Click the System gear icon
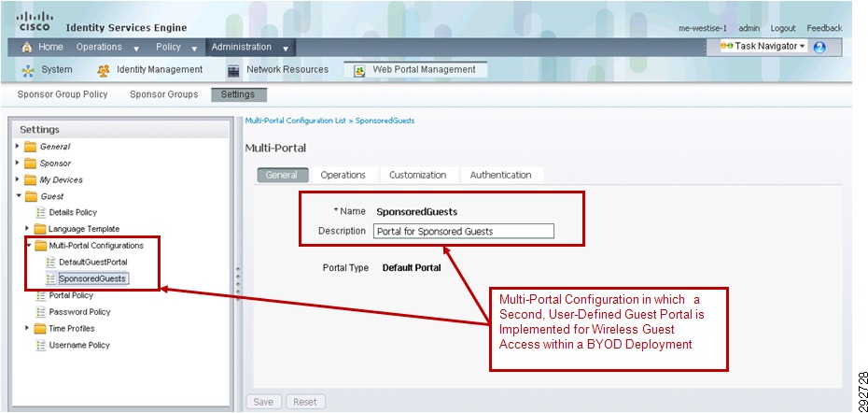Viewport: 868px width, 413px height. click(28, 70)
